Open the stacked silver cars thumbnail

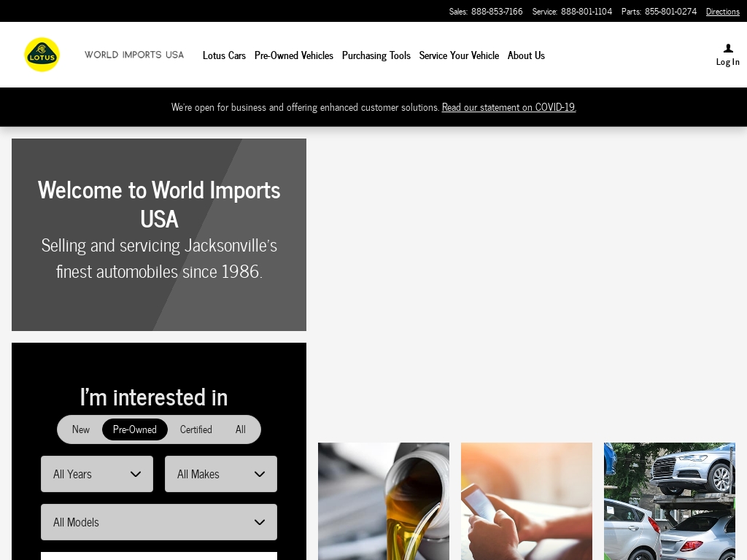click(x=670, y=502)
